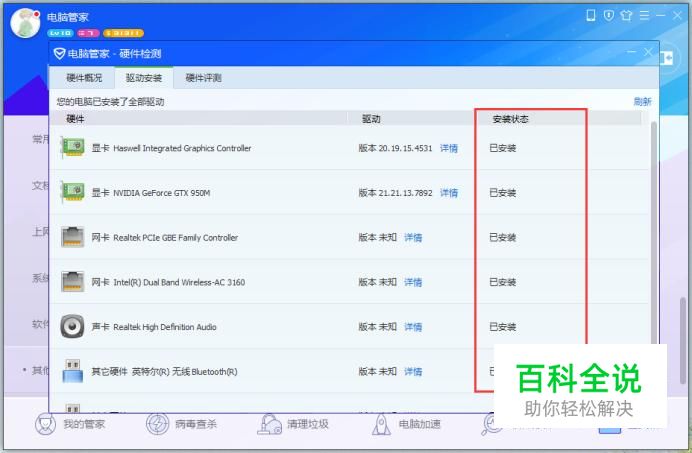Click the Realtek PCIe GBE network card icon
692x453 pixels.
[73, 237]
